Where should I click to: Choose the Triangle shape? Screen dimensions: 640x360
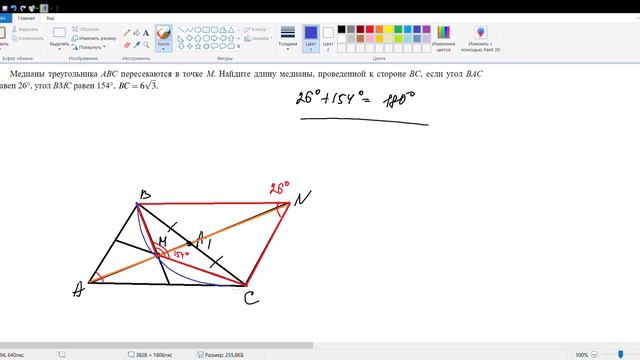coord(231,29)
